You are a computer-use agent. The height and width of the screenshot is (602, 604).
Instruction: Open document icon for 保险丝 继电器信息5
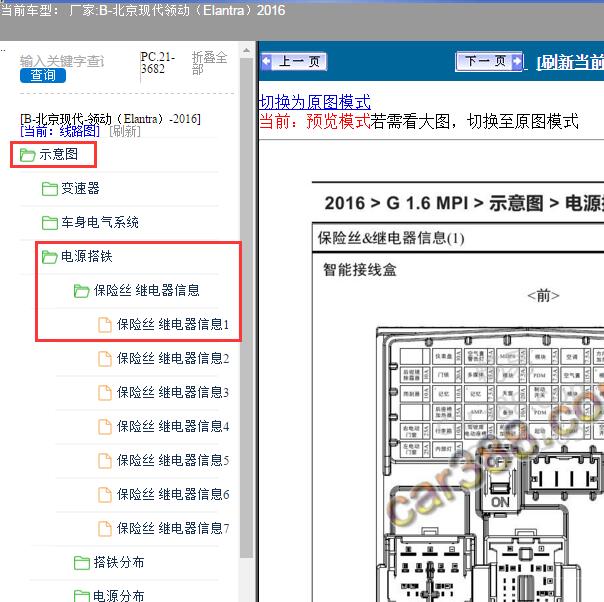coord(104,460)
